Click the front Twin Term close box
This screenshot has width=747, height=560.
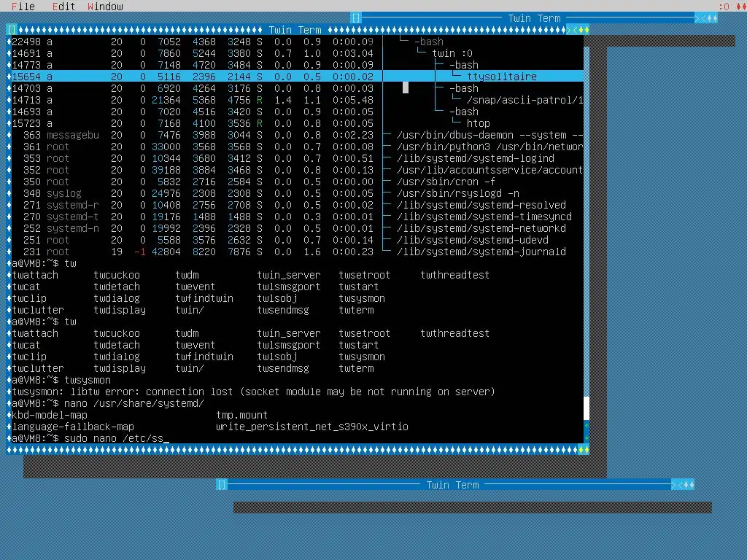click(12, 30)
